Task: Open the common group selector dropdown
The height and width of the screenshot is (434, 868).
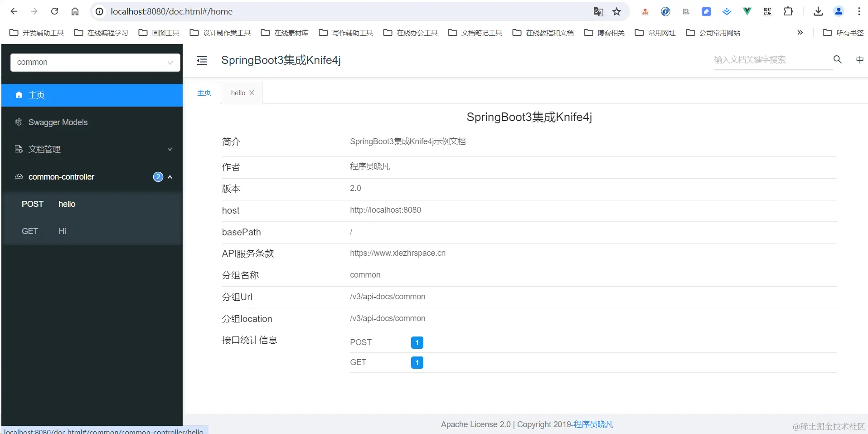Action: pos(95,62)
